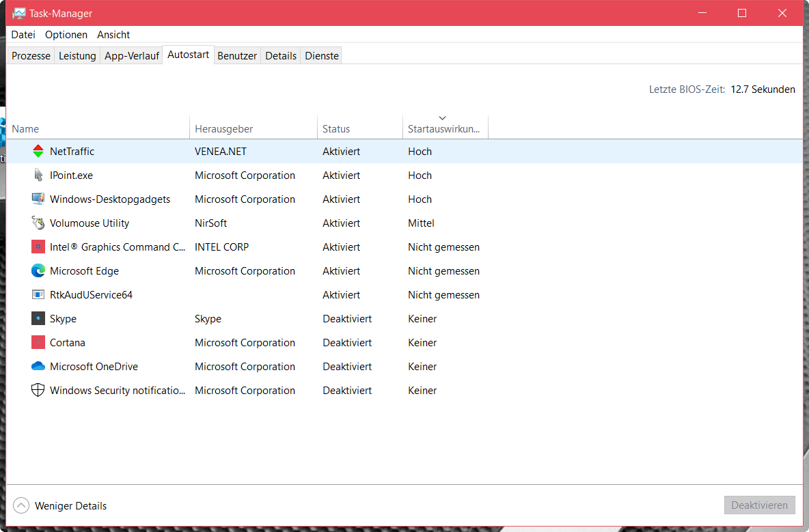This screenshot has width=809, height=532.
Task: Click the NirSoft publisher cell
Action: pyautogui.click(x=210, y=223)
